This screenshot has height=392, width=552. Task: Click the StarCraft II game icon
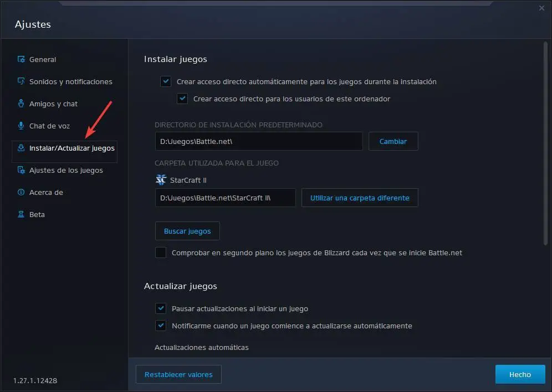coord(161,179)
